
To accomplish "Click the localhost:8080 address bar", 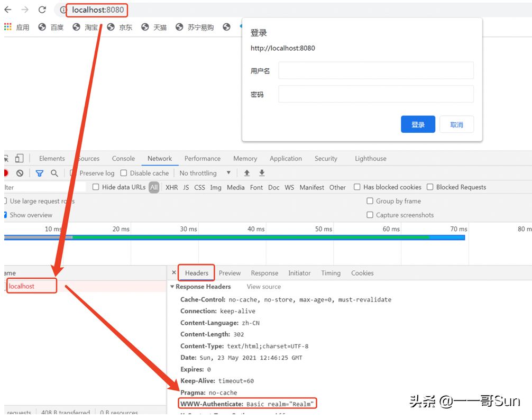I will click(x=98, y=10).
